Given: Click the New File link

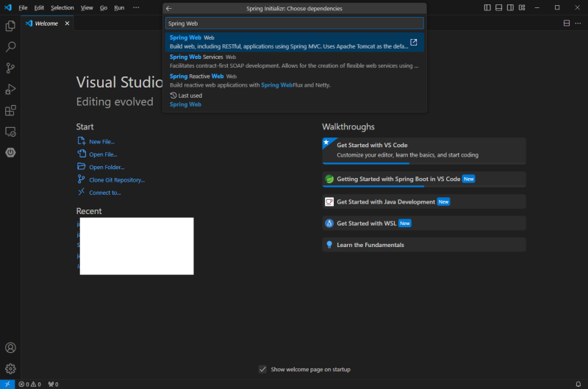Looking at the screenshot, I should pyautogui.click(x=101, y=142).
